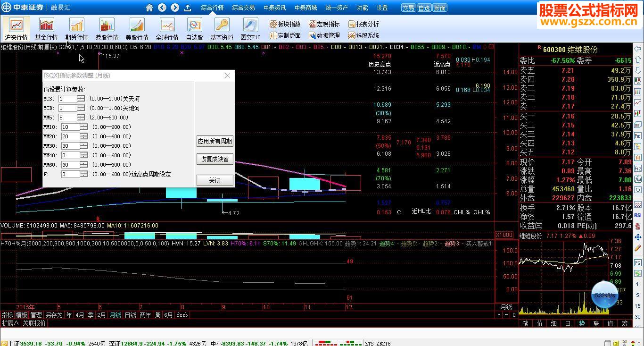The height and width of the screenshot is (346, 644).
Task: Select 模板 tab at chart bottom
Action: pos(22,315)
